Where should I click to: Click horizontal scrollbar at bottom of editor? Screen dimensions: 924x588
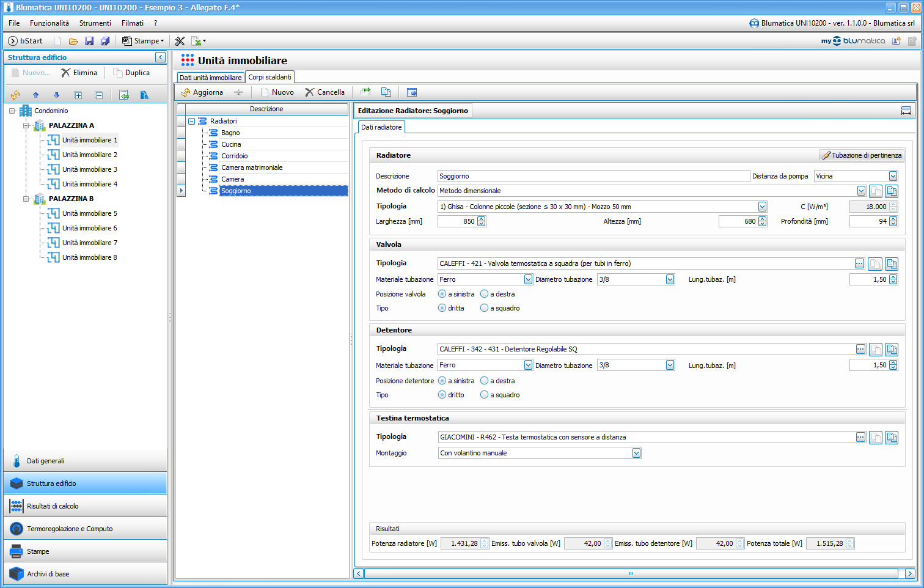631,573
